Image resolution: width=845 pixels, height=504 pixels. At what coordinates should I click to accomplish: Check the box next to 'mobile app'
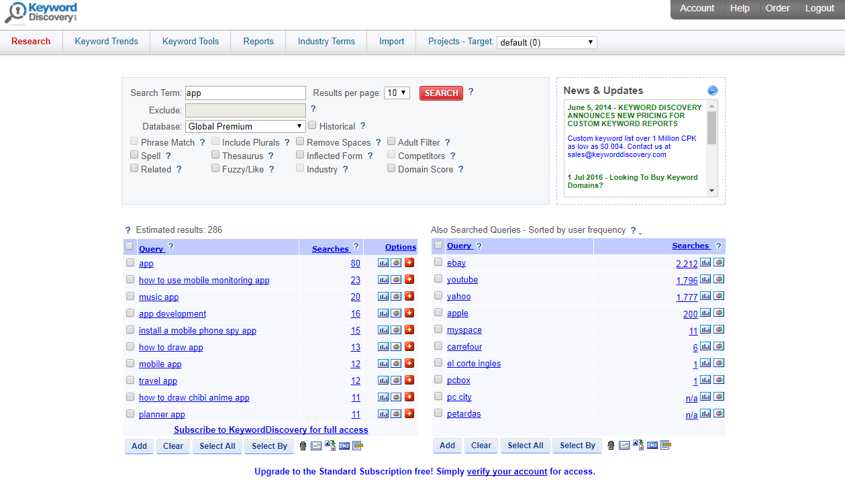(130, 363)
